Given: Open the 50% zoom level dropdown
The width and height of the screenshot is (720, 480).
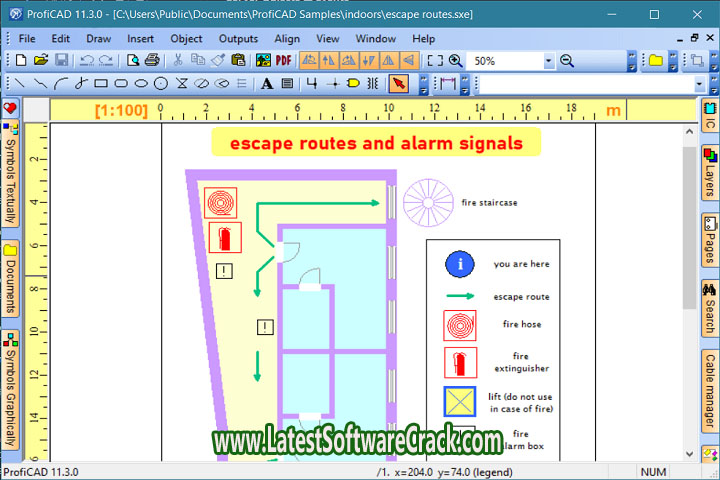Looking at the screenshot, I should point(549,61).
